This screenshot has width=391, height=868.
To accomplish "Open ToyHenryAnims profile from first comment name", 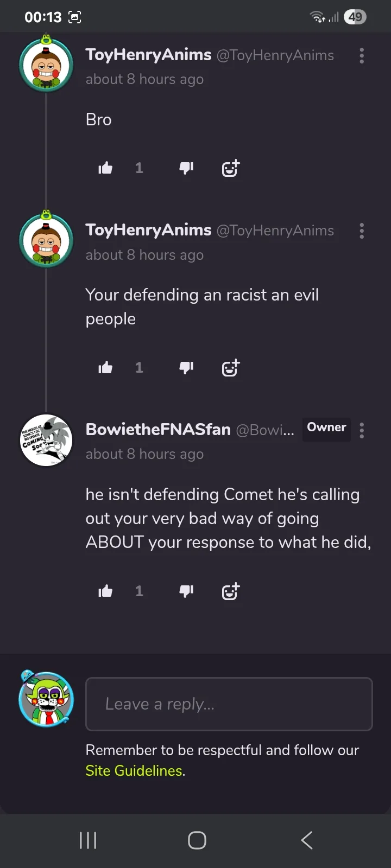I will click(148, 55).
